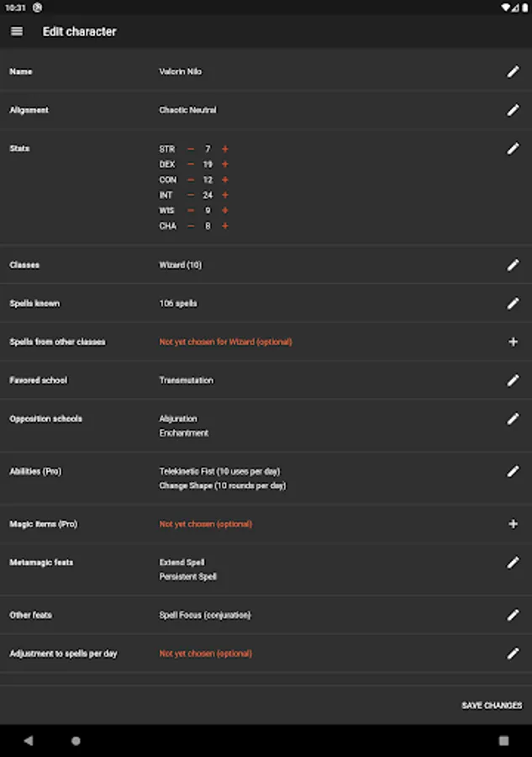Viewport: 532px width, 757px height.
Task: Increase STR stat with plus
Action: [x=225, y=149]
